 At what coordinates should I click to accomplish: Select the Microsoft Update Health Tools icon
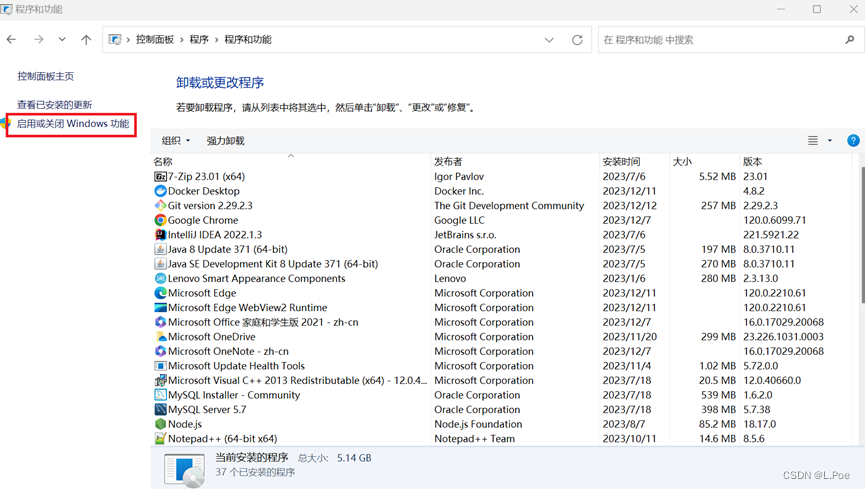[x=160, y=366]
